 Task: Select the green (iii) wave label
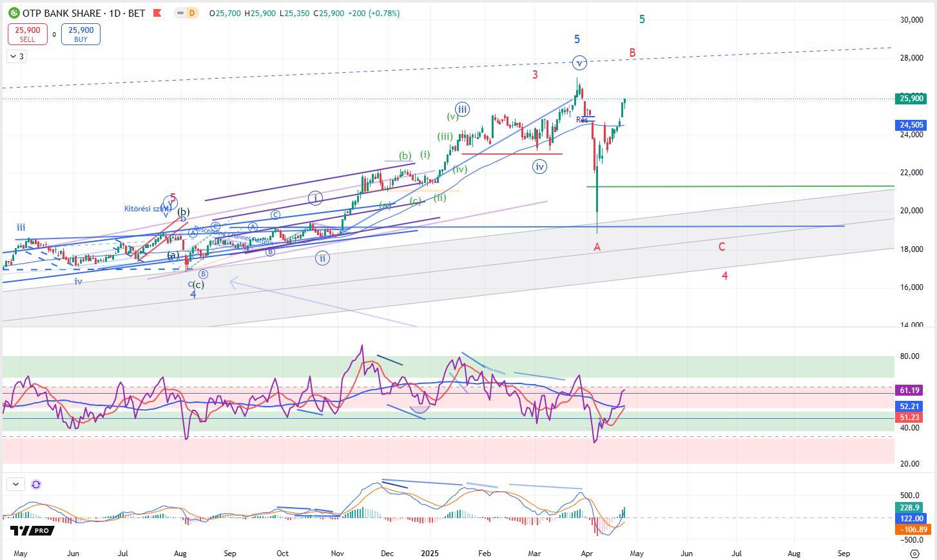point(445,136)
